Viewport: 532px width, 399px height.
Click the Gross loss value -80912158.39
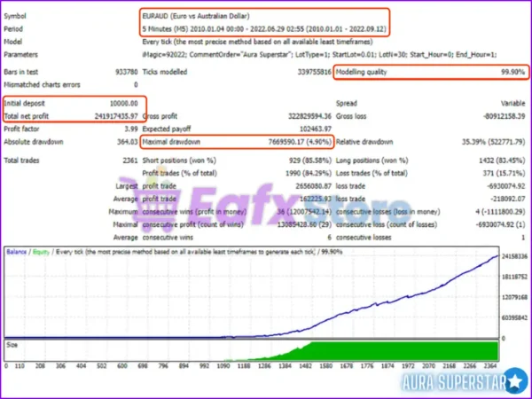pyautogui.click(x=505, y=116)
